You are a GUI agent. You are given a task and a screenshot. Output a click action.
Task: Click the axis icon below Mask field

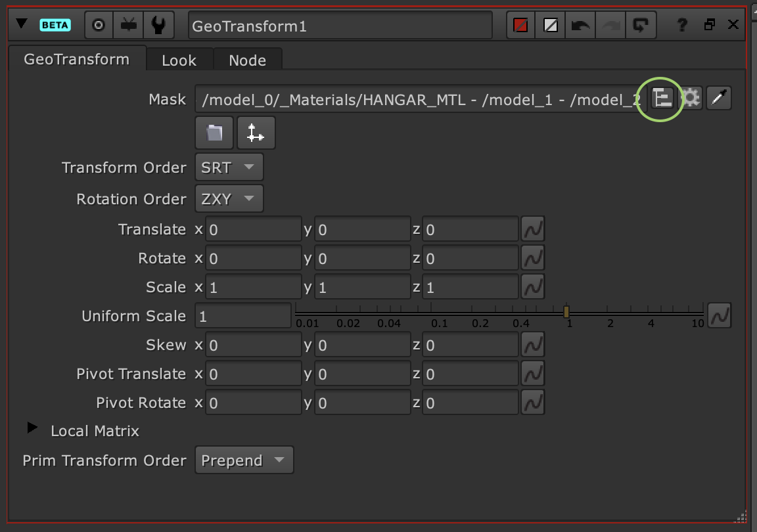coord(256,133)
